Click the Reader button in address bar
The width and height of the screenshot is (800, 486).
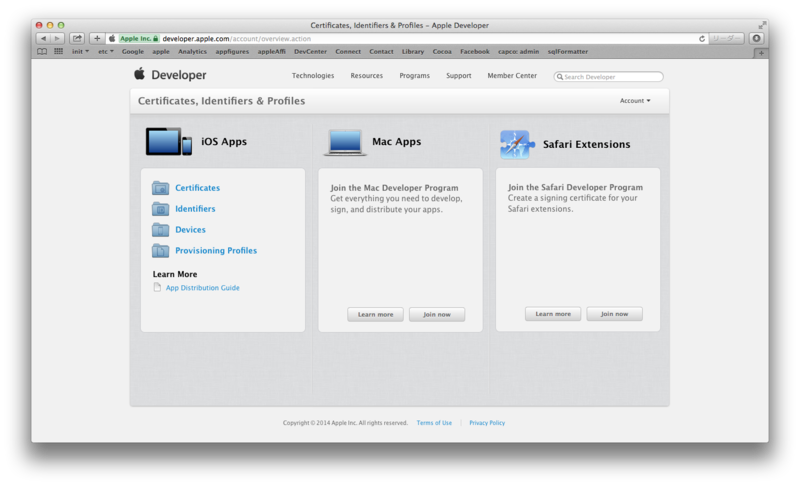727,38
